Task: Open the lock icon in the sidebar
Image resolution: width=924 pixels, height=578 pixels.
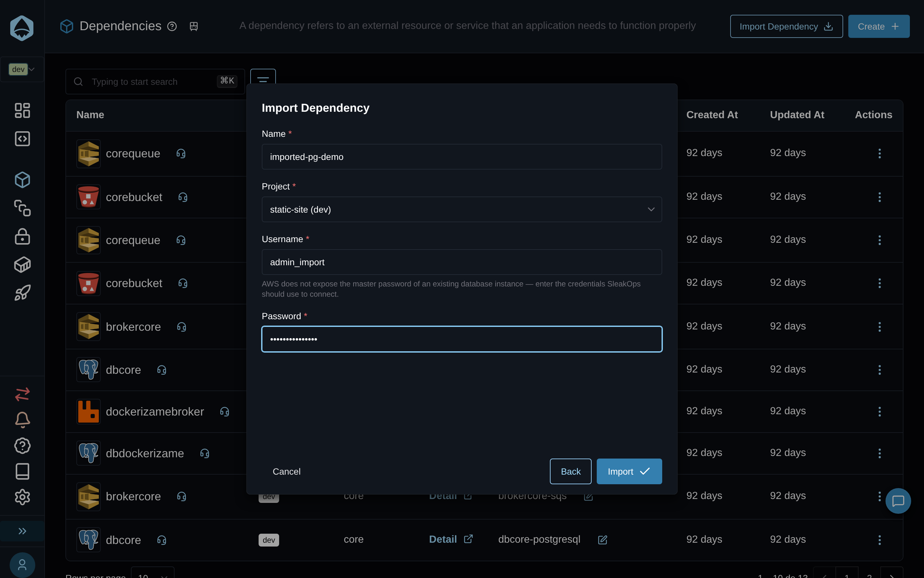Action: coord(22,237)
